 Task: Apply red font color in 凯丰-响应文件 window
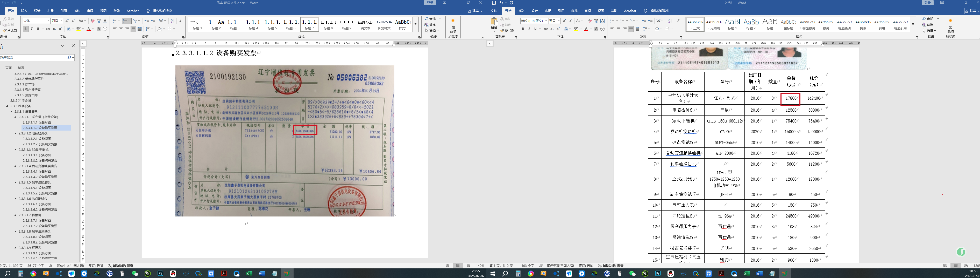click(x=89, y=29)
